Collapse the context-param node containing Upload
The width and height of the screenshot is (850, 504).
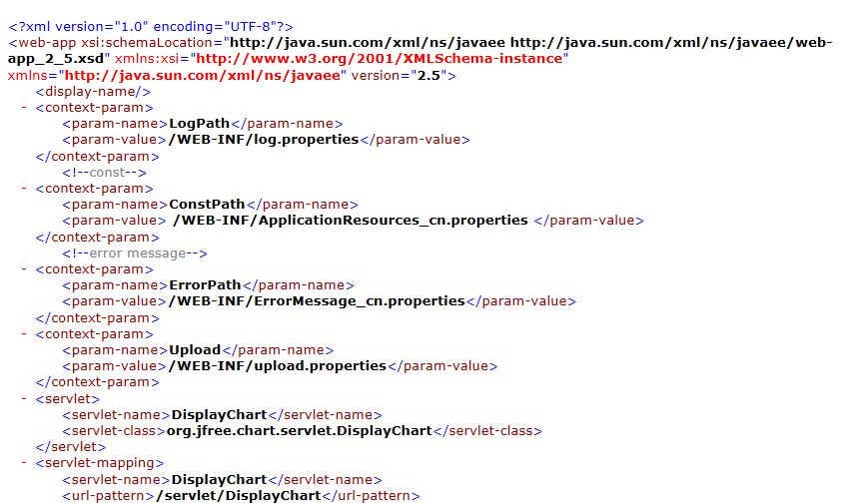[24, 333]
